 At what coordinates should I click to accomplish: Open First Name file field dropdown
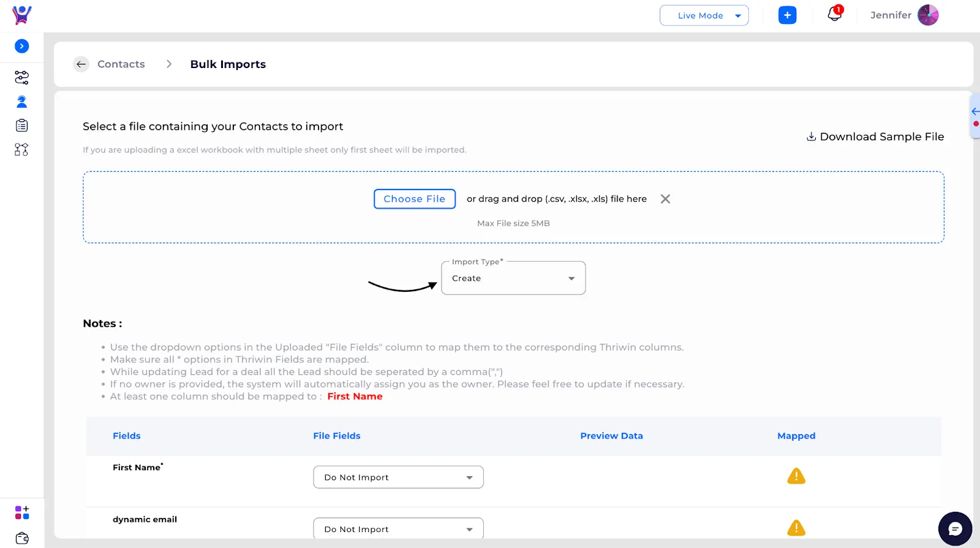point(398,478)
